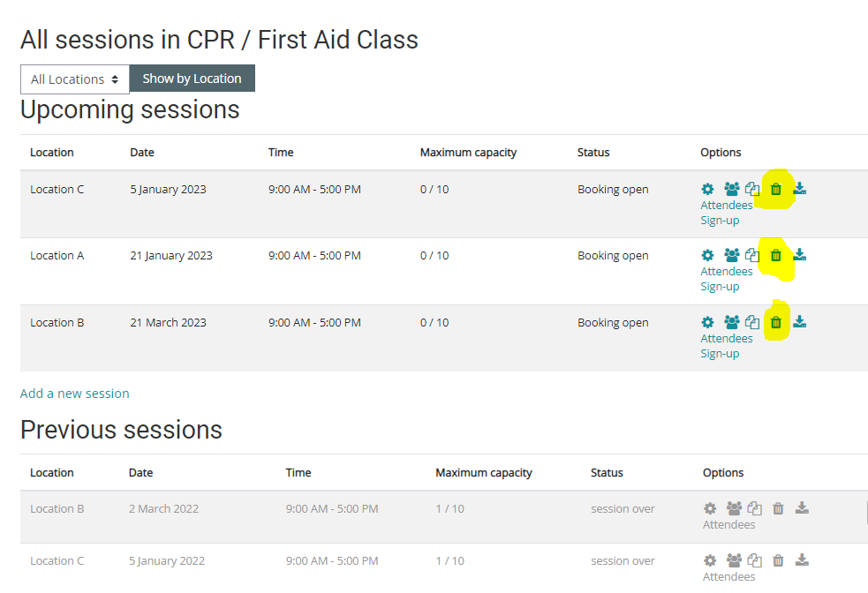The width and height of the screenshot is (868, 593).
Task: Open Attendees link for Location A session
Action: pos(727,271)
